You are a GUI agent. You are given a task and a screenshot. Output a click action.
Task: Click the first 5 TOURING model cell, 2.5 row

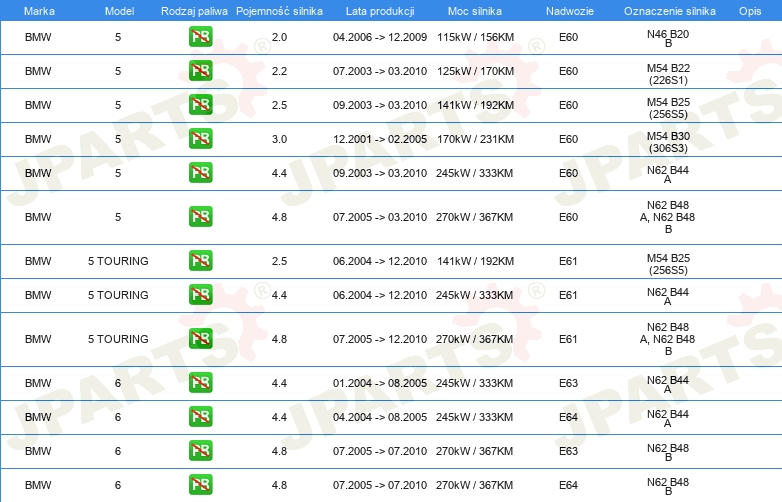coord(118,261)
